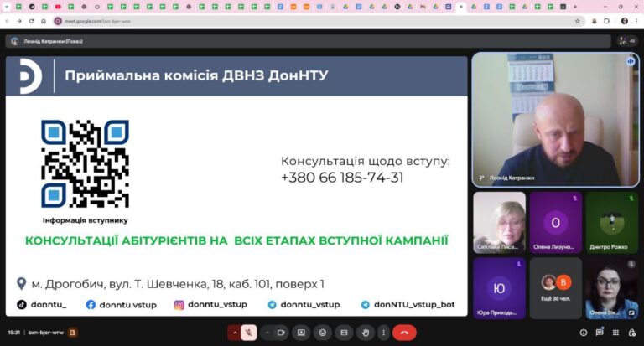Screen dimensions: 644x346
Task: Click meeting code bxn-bjer-wrw text
Action: pyautogui.click(x=46, y=333)
